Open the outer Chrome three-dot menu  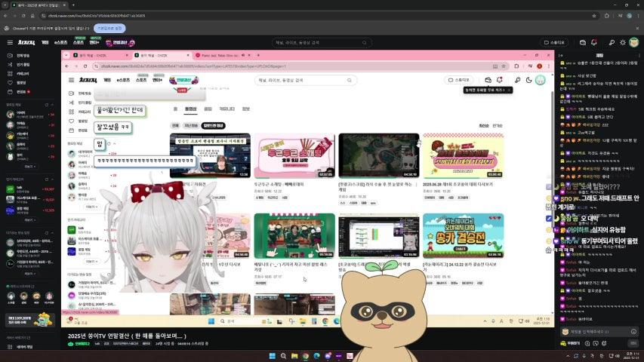pyautogui.click(x=639, y=16)
